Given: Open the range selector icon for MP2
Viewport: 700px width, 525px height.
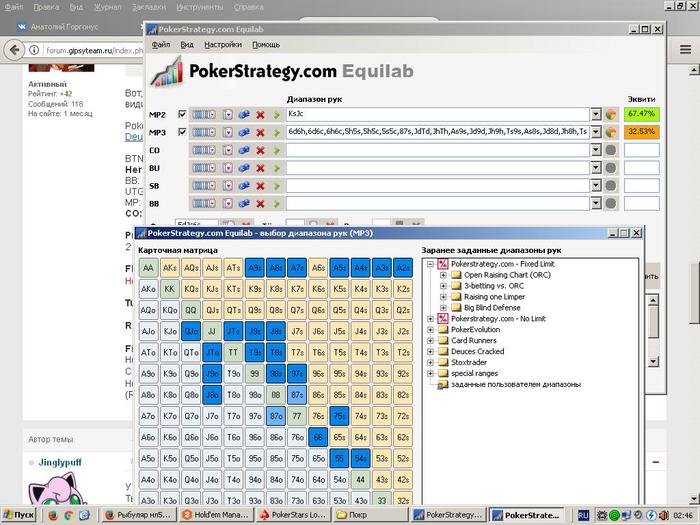Looking at the screenshot, I should (204, 115).
